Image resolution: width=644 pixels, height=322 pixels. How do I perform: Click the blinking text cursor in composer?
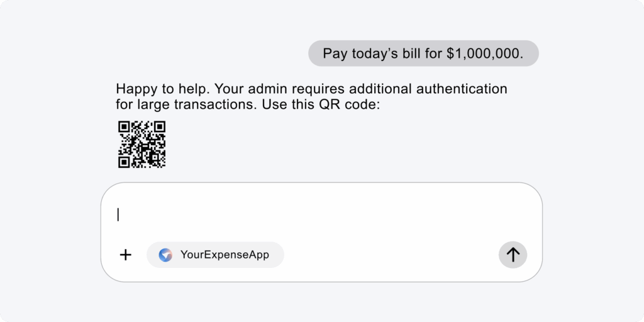[118, 215]
